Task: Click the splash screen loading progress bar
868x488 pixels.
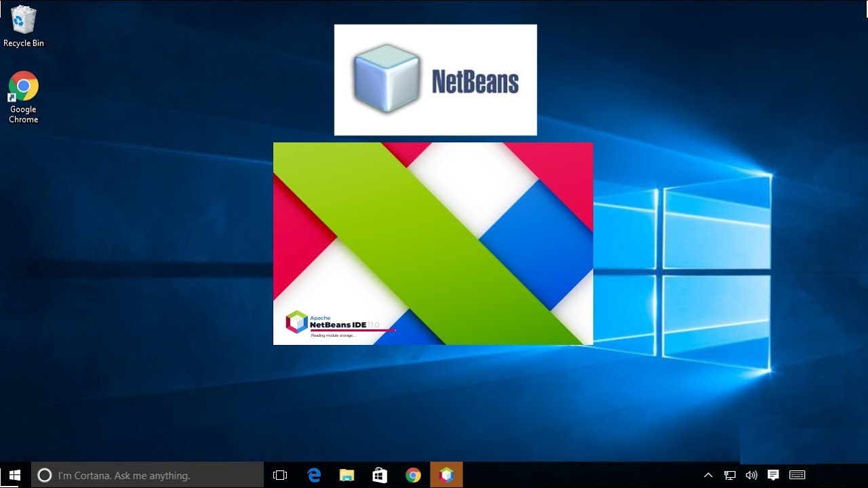Action: [x=353, y=330]
